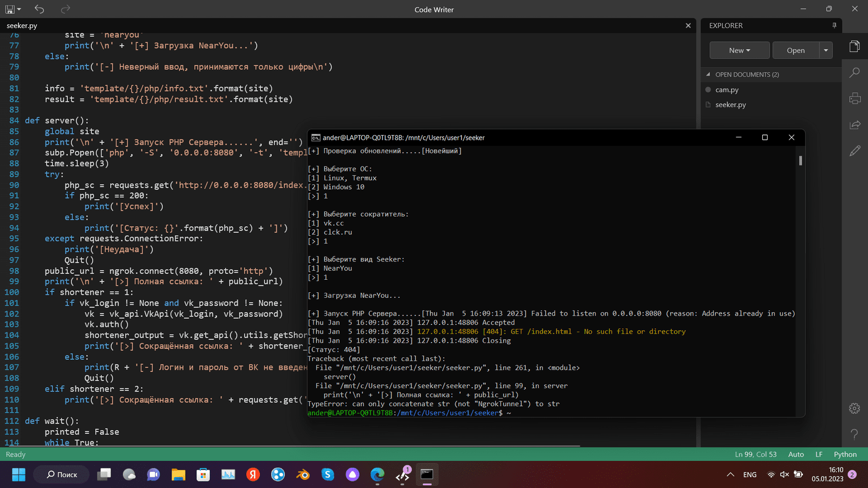Collapse the Open Documents section
The height and width of the screenshot is (488, 868).
point(708,74)
